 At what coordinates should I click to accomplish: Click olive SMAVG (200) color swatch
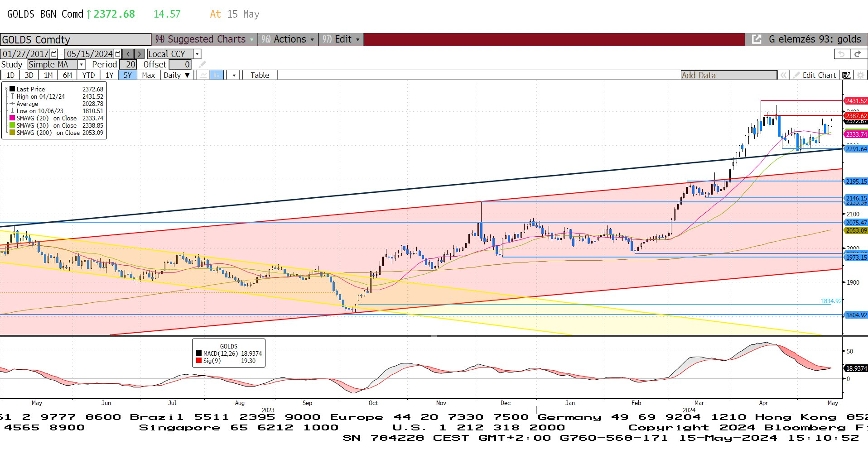[12, 133]
